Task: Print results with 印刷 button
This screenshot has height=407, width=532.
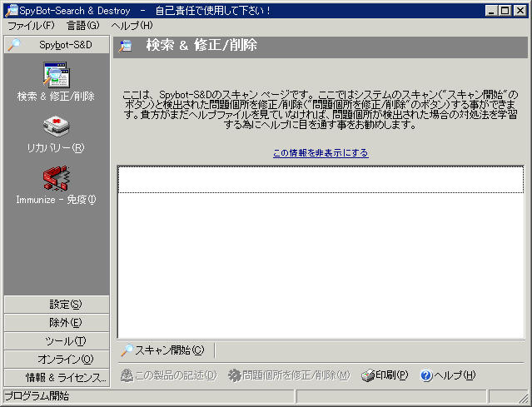Action: click(385, 375)
